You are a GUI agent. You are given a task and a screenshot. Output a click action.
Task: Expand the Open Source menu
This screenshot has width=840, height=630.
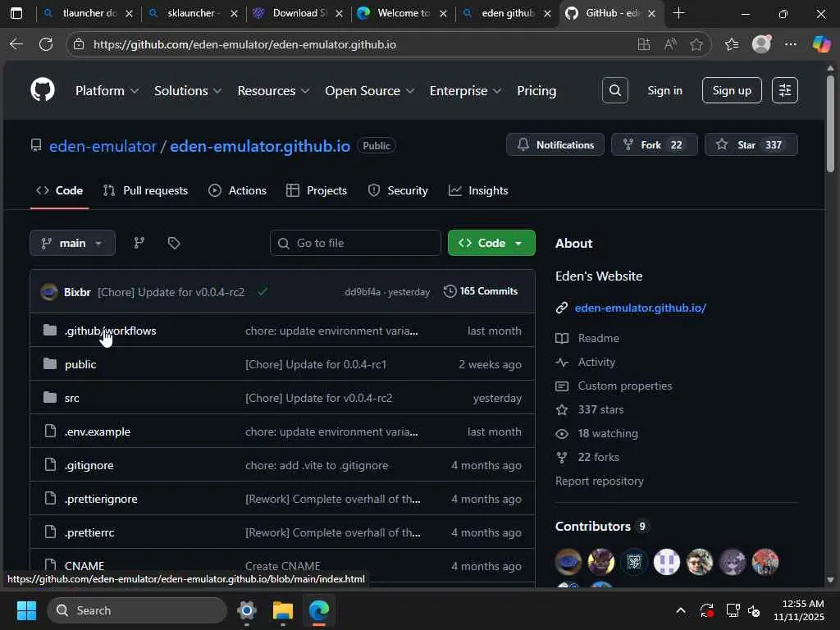click(370, 90)
